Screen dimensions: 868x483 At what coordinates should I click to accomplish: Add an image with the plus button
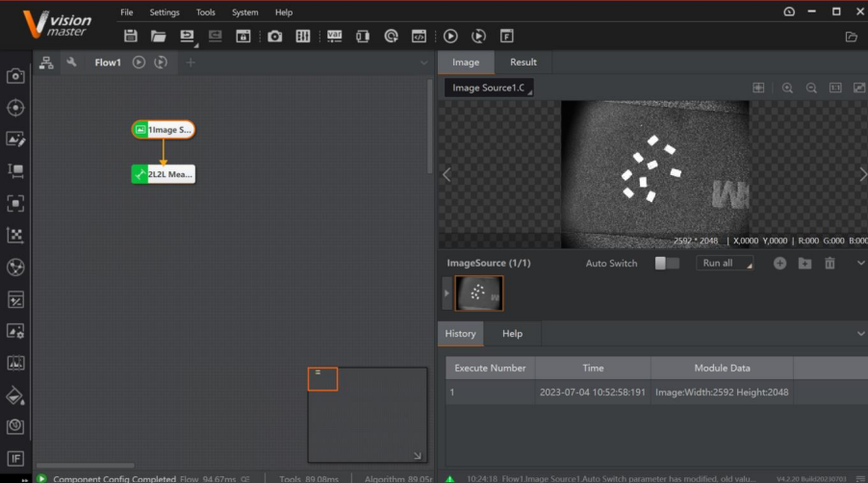point(779,264)
